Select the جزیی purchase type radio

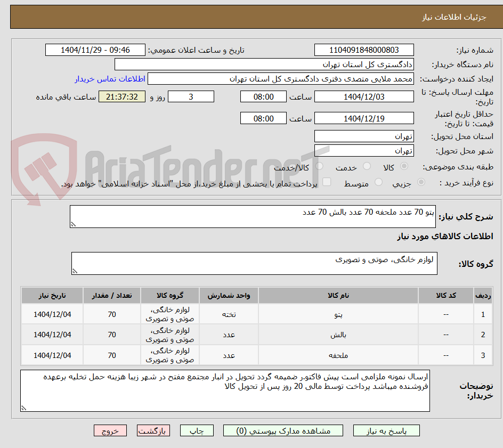pos(421,182)
